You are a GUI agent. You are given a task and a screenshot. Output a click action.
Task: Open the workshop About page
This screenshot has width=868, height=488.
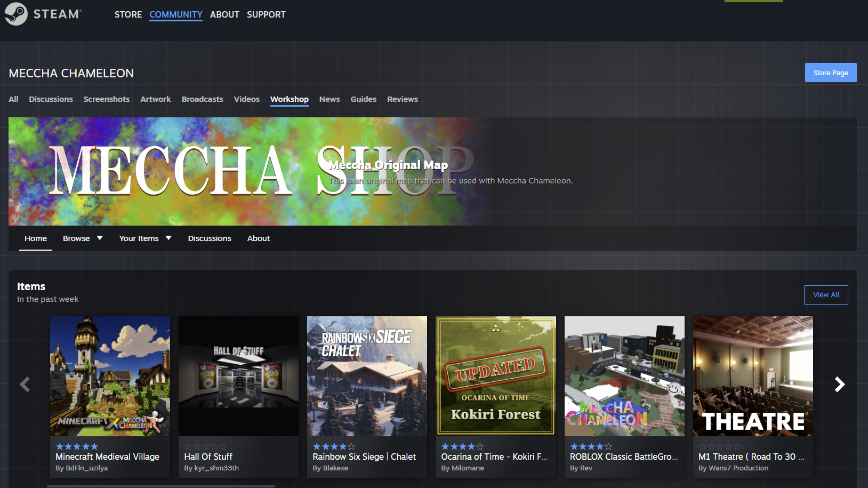pyautogui.click(x=259, y=238)
